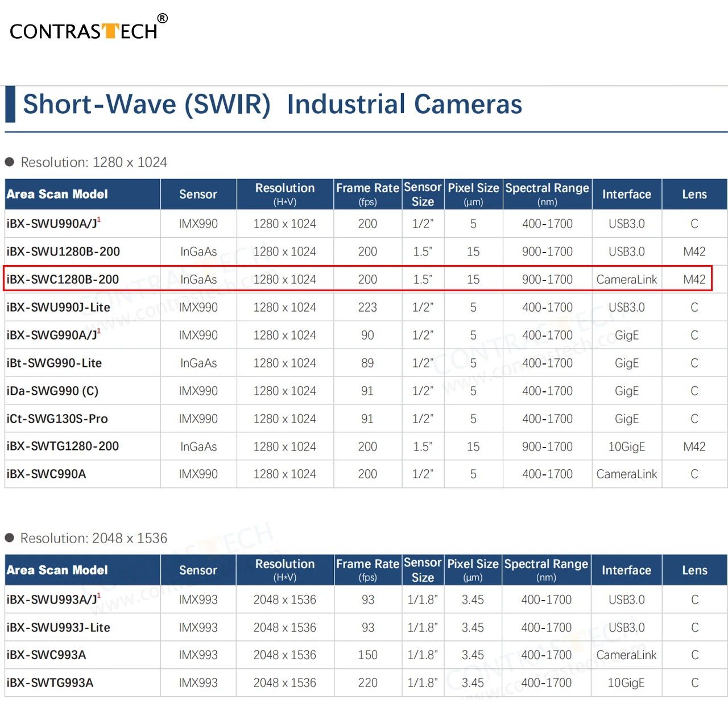Click "Resolution (H*V)" header in the 2048 x 1536 table
Screen dimensions: 728x728
click(285, 570)
